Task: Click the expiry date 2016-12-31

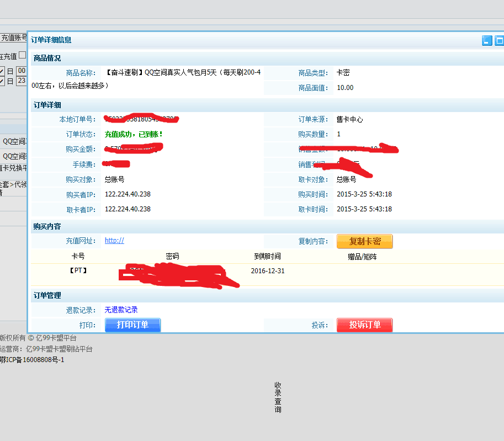Action: (x=268, y=270)
